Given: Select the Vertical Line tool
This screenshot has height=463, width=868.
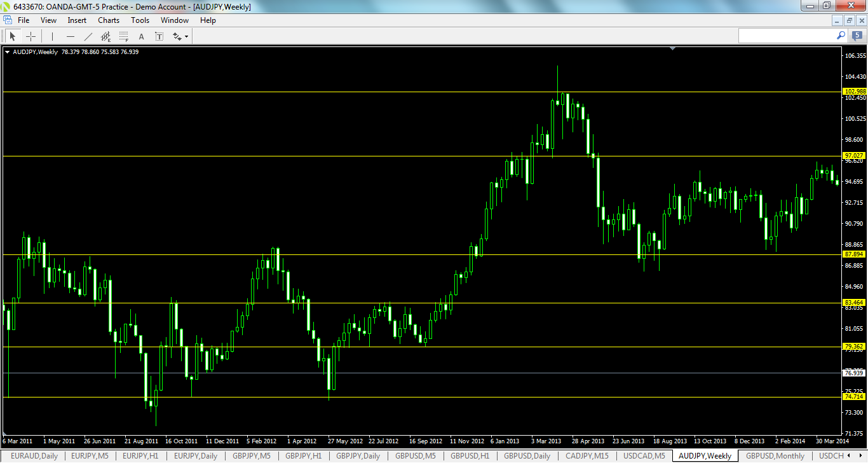Looking at the screenshot, I should [x=51, y=36].
